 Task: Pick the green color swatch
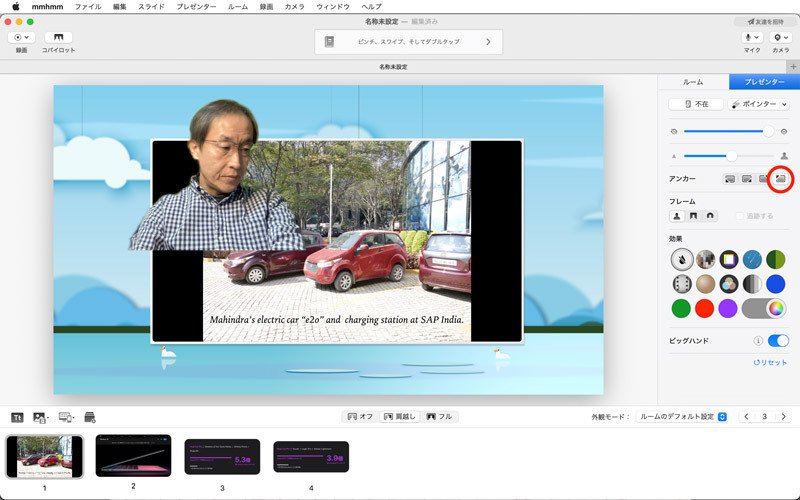pyautogui.click(x=681, y=308)
